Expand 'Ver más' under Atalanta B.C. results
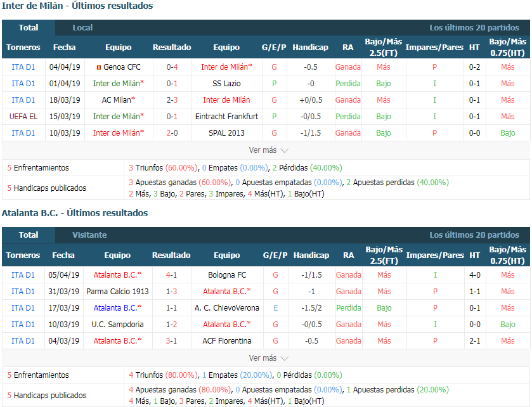 pyautogui.click(x=268, y=358)
